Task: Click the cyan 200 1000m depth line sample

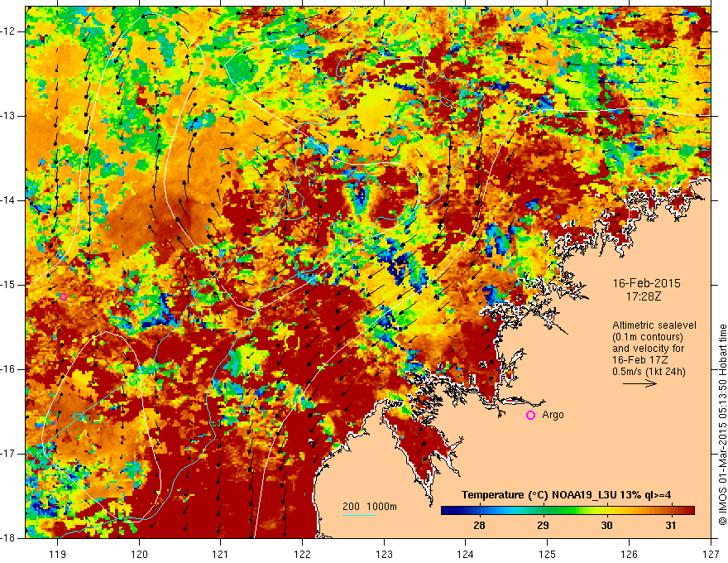Action: pos(359,515)
